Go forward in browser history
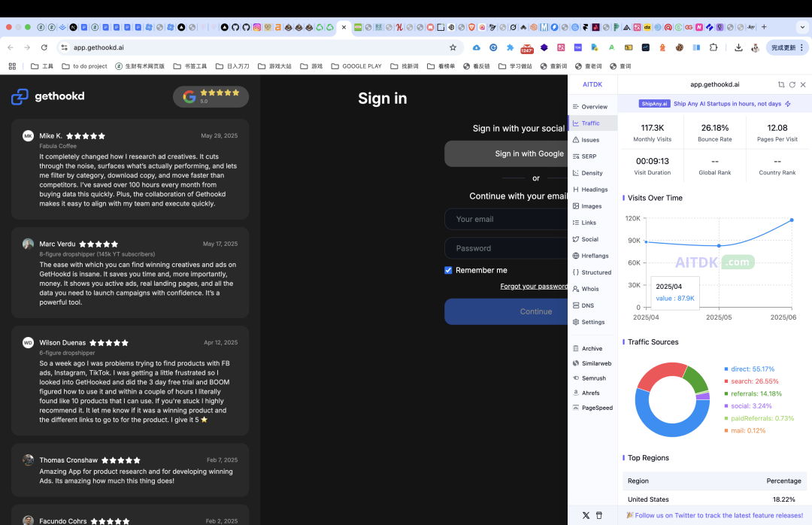This screenshot has height=525, width=812. 28,47
